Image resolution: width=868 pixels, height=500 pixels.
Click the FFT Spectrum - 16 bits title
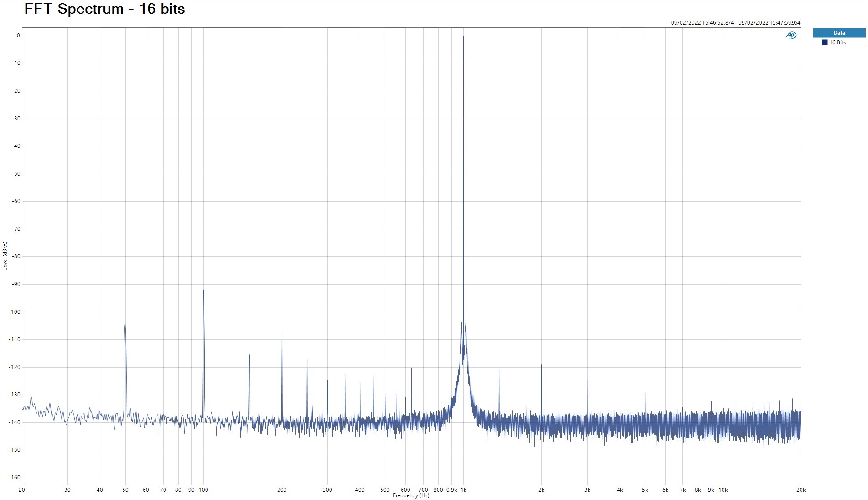104,9
